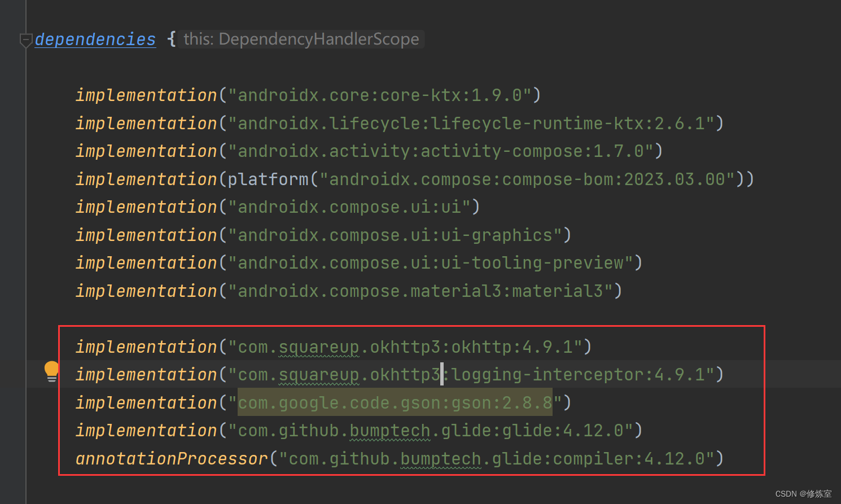Viewport: 841px width, 504px height.
Task: Click the squareup spell-check underlined word
Action: pos(318,346)
